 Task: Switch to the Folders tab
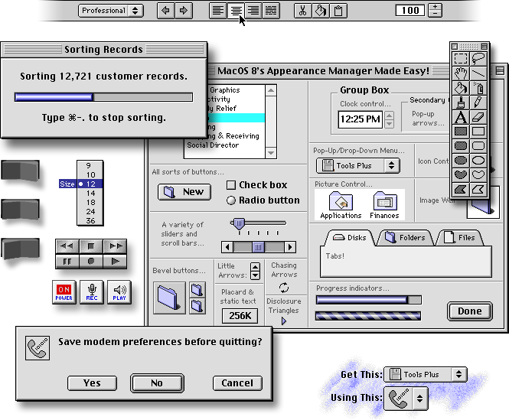point(406,238)
